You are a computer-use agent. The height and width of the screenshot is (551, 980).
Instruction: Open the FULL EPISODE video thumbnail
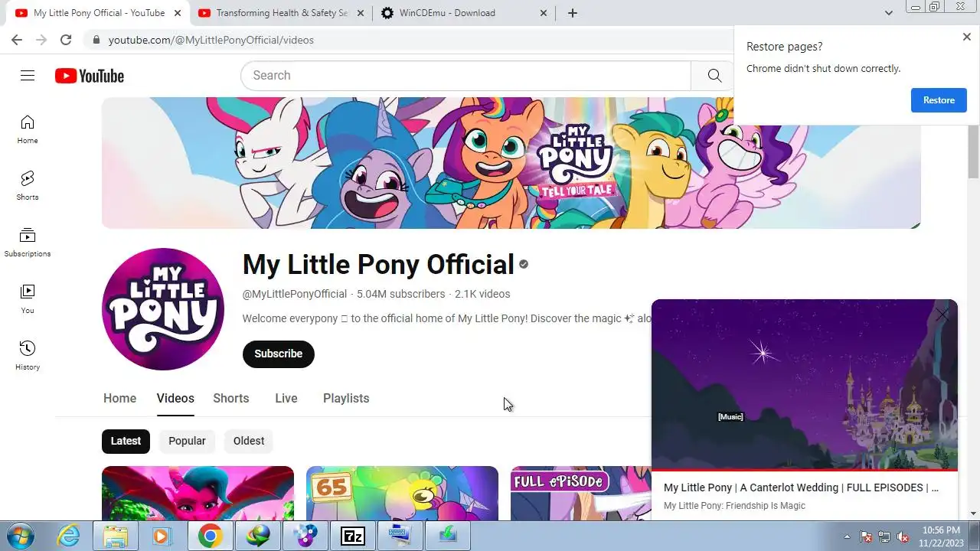click(581, 493)
